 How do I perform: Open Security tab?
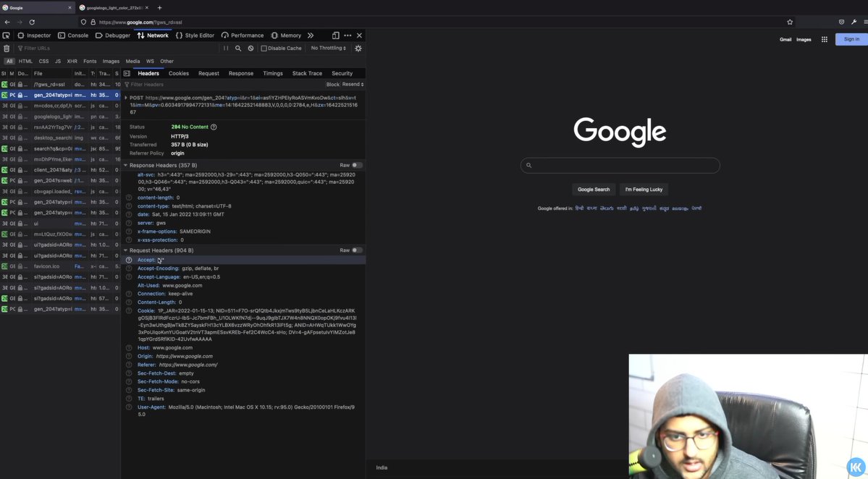click(342, 73)
